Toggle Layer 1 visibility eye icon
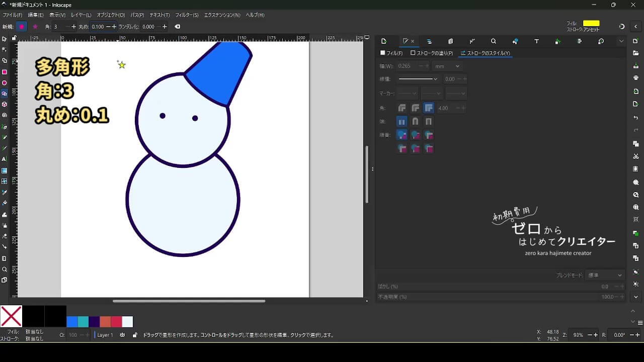 point(122,335)
